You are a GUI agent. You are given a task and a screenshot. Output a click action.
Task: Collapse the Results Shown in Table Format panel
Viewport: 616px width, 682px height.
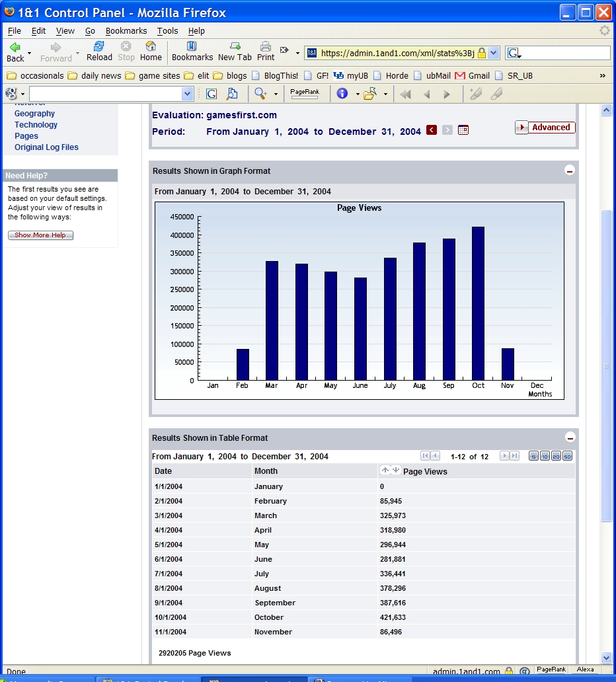pos(569,437)
